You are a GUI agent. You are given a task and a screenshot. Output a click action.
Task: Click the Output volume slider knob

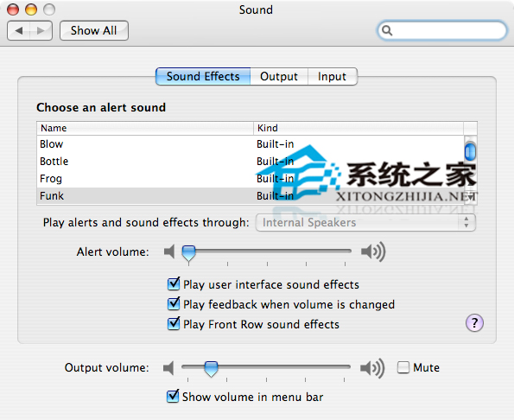tap(211, 368)
